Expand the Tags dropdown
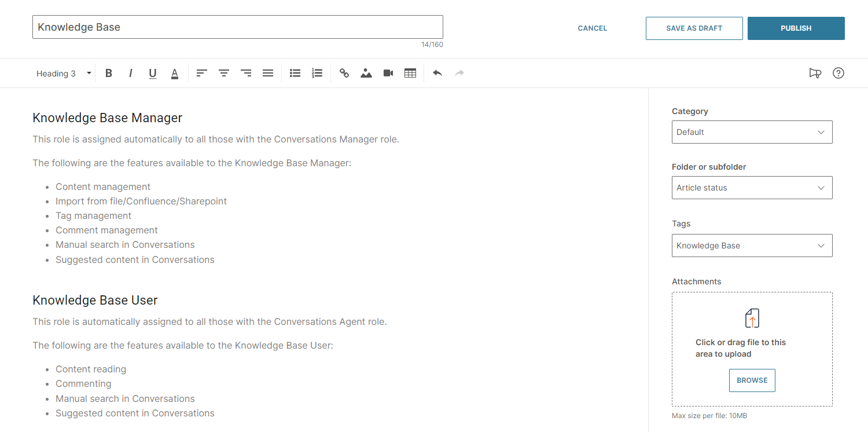Screen dimensions: 868x432 [752, 246]
